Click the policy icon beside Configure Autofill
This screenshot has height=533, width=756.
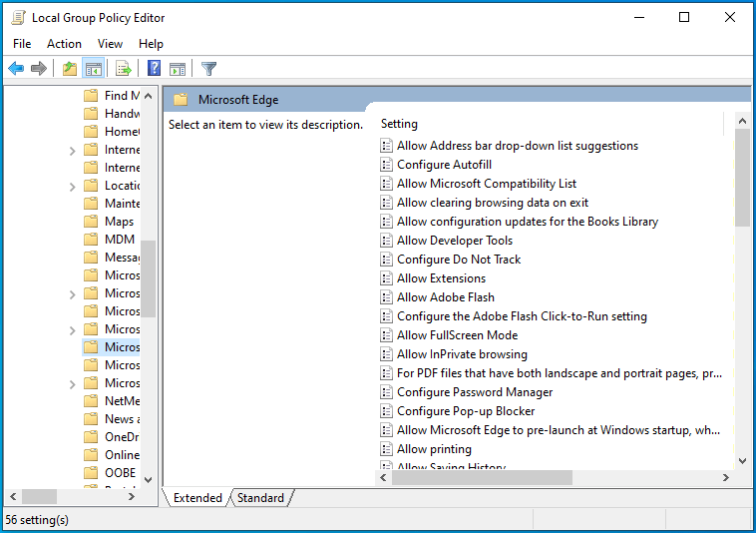(x=386, y=165)
